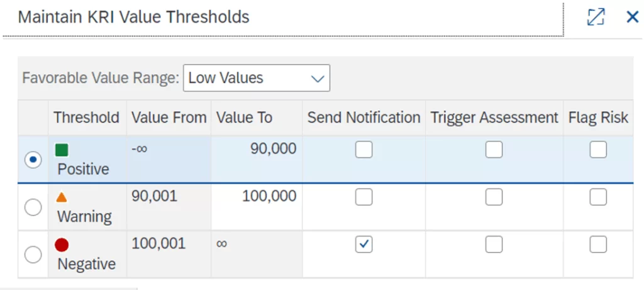This screenshot has height=290, width=644.
Task: Edit the Warning Value From field 90,001
Action: point(155,196)
